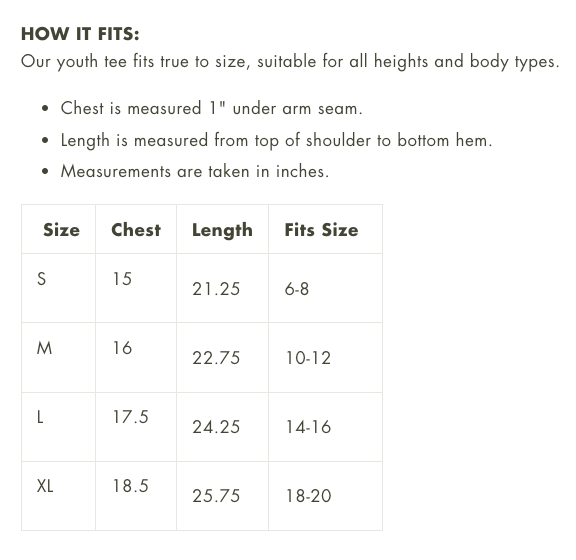Click the 10-12 fits size cell
576x560 pixels.
[x=309, y=358]
